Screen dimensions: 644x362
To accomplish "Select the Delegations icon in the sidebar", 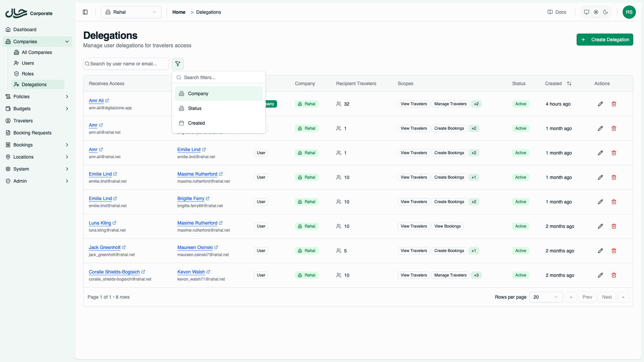I will coord(16,84).
